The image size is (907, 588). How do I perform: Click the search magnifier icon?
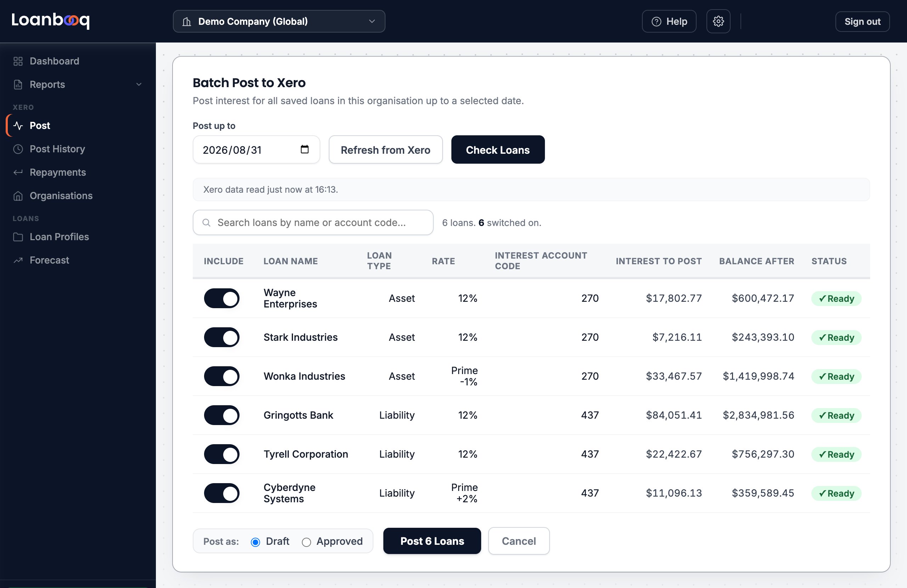tap(206, 222)
